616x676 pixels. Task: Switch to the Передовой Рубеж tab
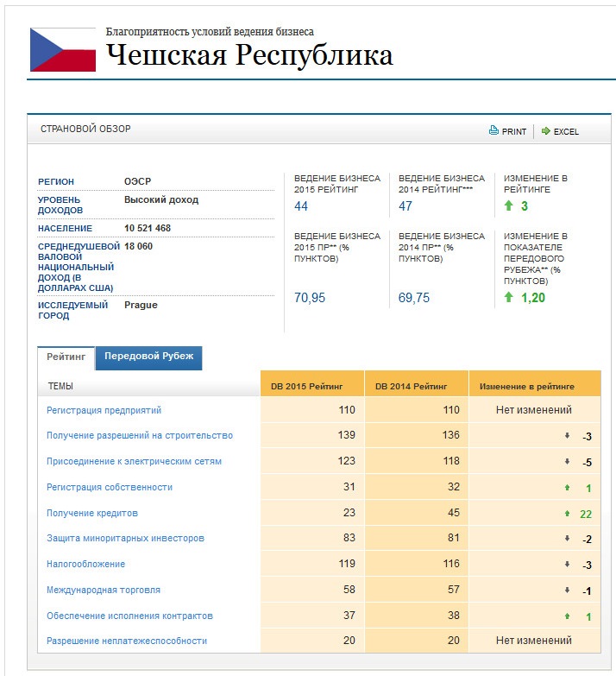[x=148, y=357]
